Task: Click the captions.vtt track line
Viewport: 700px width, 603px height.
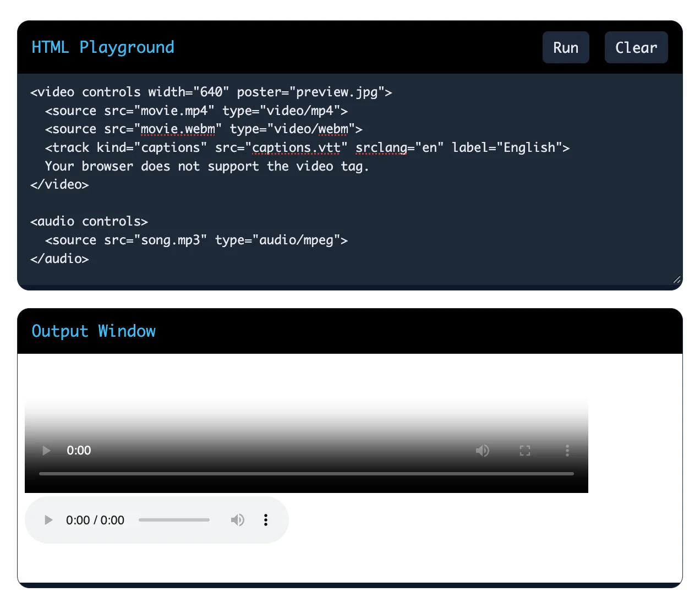Action: pos(307,147)
